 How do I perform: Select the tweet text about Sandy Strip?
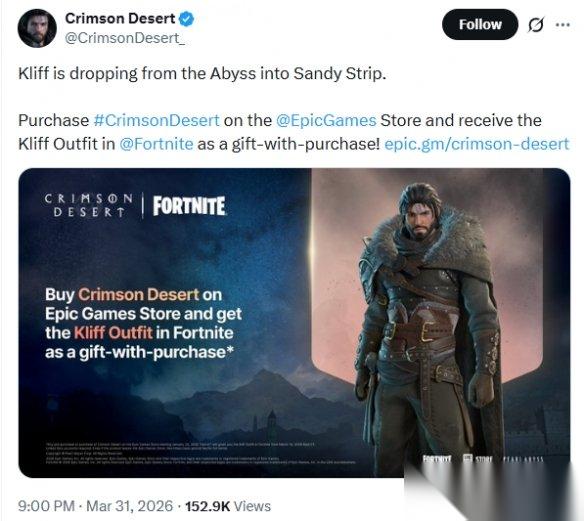202,73
